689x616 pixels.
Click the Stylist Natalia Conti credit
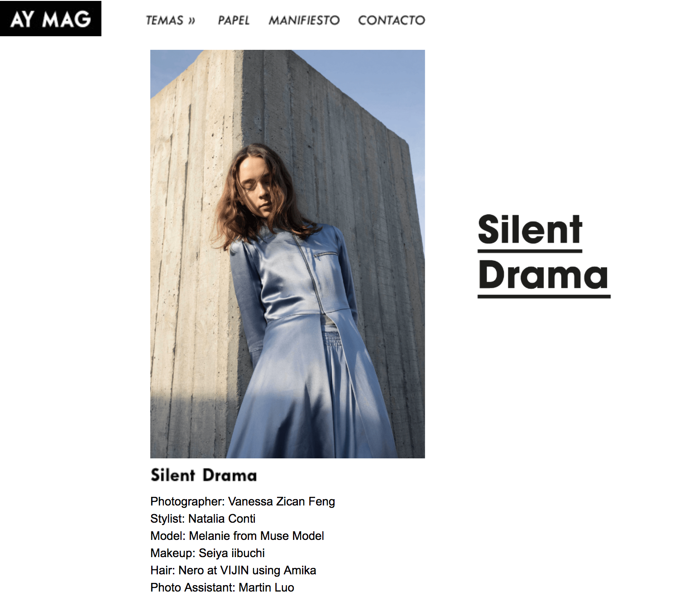(x=203, y=519)
